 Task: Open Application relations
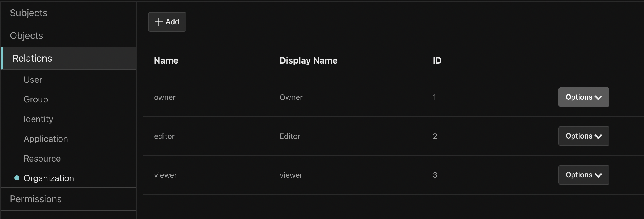tap(46, 139)
